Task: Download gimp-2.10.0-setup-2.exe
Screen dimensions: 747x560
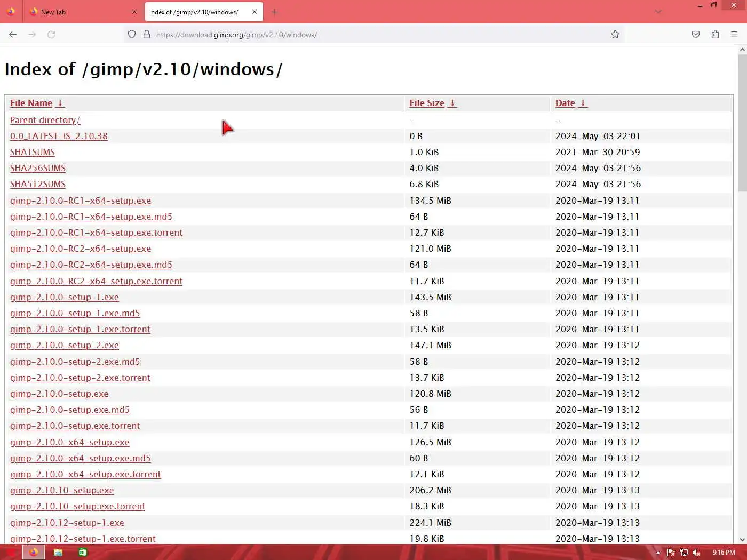Action: (64, 345)
